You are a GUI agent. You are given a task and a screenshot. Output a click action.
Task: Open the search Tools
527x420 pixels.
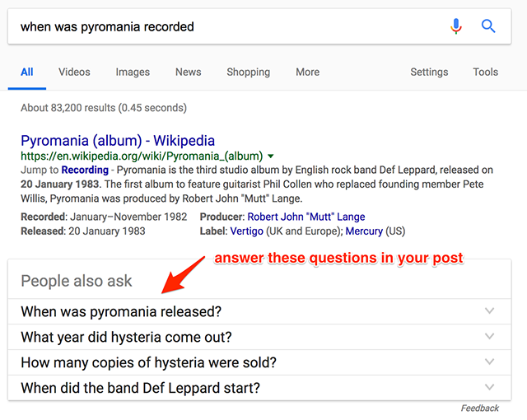485,72
